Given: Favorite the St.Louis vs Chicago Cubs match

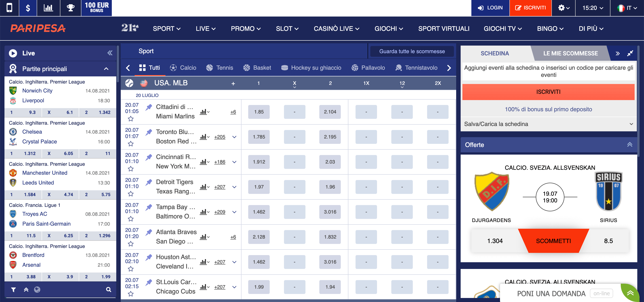Looking at the screenshot, I should pyautogui.click(x=131, y=294).
